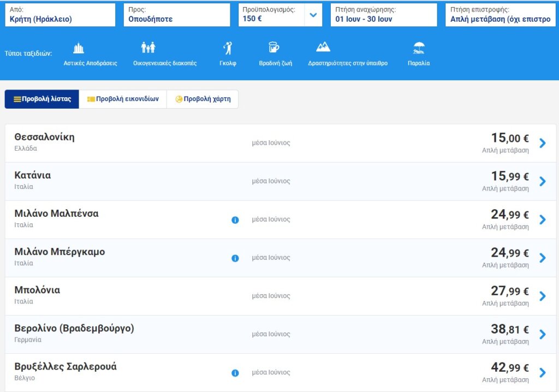Screen dimensions: 559x392
Task: Choose Δραστηριότητες στην ύπαιθρο mountain icon
Action: 323,47
